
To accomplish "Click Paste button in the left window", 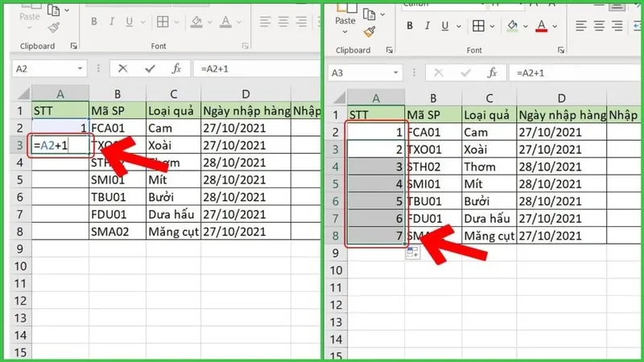I will coord(30,10).
